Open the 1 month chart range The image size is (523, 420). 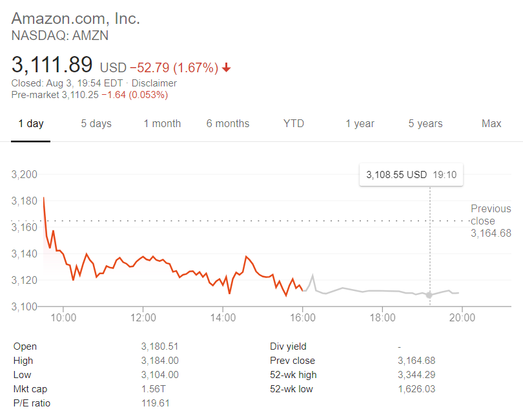[x=162, y=124]
